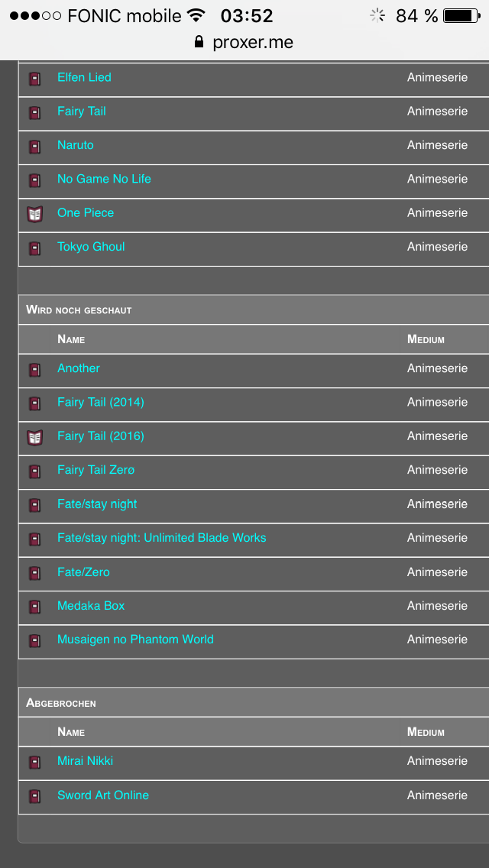The height and width of the screenshot is (868, 489).
Task: Click the open book icon beside Fairy Tail (2016)
Action: (x=34, y=438)
